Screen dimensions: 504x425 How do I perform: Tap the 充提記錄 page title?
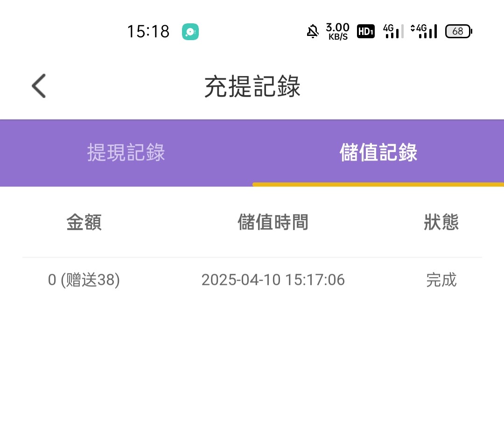(x=252, y=87)
